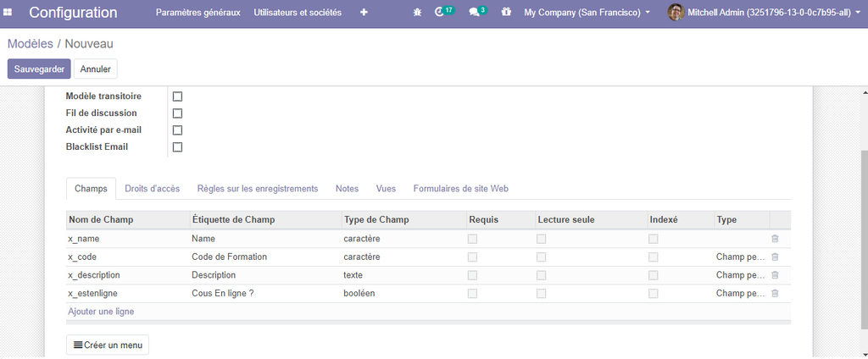868x359 pixels.
Task: Enable the Modèle transitoire checkbox
Action: pyautogui.click(x=177, y=97)
